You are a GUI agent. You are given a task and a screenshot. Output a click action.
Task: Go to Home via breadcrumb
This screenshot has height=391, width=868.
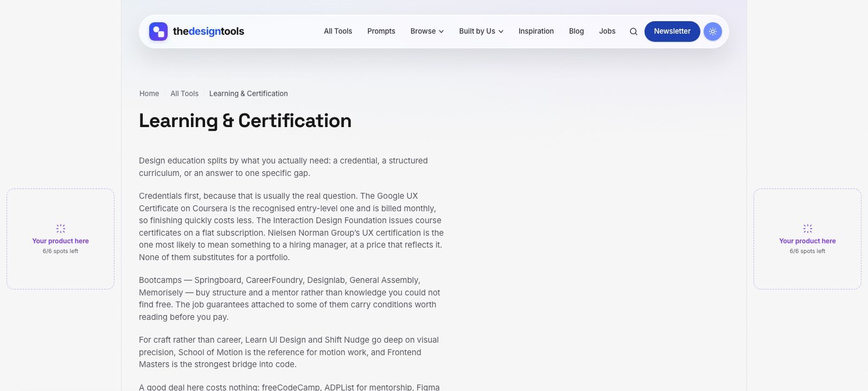[x=149, y=93]
